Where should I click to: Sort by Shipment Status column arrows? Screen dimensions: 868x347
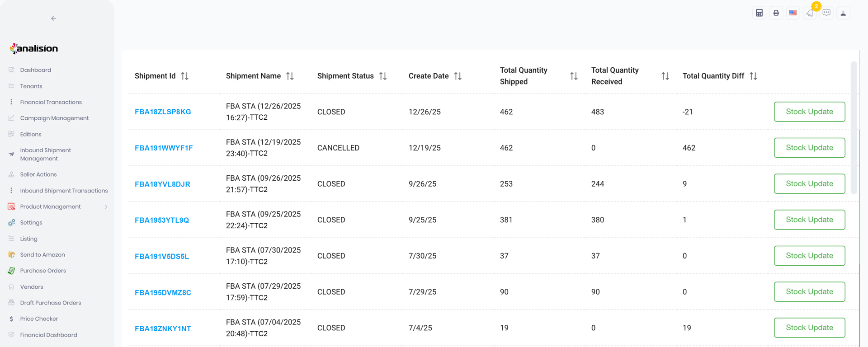[x=382, y=76]
